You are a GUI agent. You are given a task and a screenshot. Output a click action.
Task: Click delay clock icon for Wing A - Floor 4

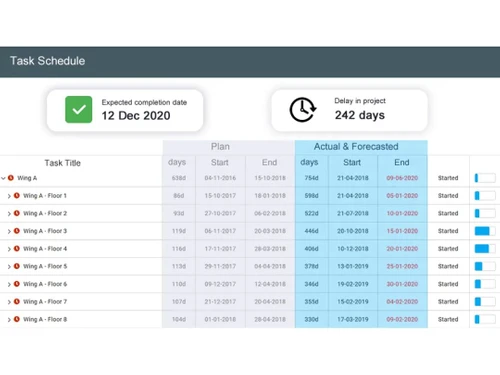pos(17,249)
